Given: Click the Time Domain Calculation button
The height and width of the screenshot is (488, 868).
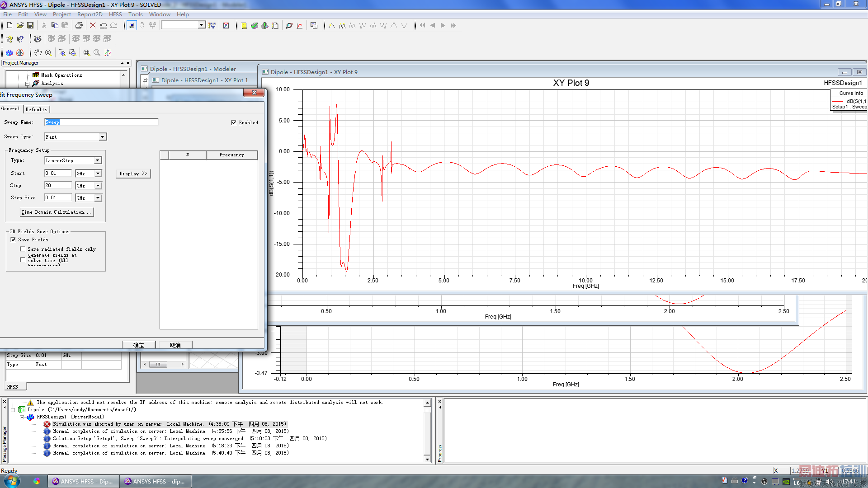Looking at the screenshot, I should (x=57, y=212).
